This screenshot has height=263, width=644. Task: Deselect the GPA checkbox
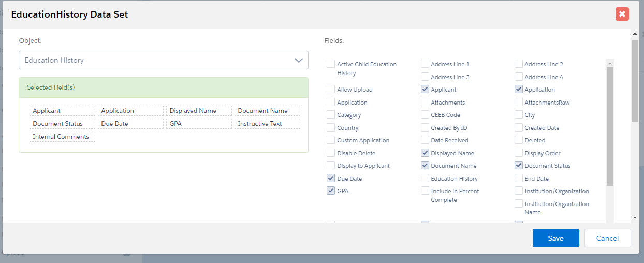[331, 191]
